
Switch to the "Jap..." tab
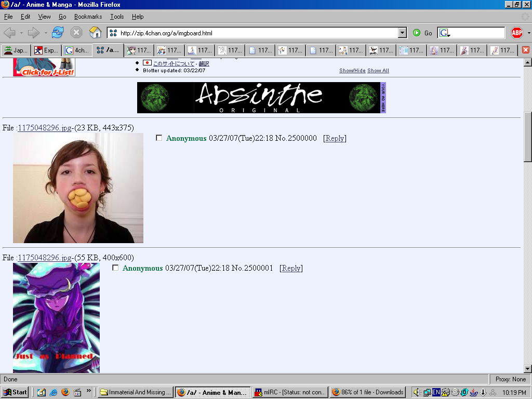tap(16, 50)
